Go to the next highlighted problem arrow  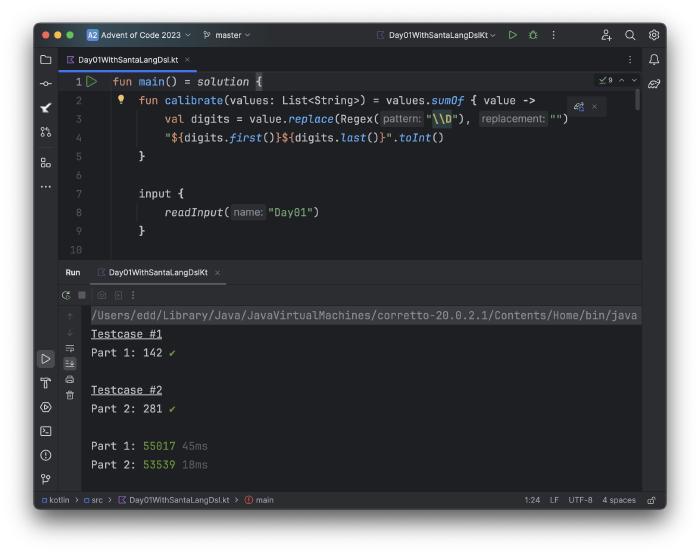pos(634,80)
